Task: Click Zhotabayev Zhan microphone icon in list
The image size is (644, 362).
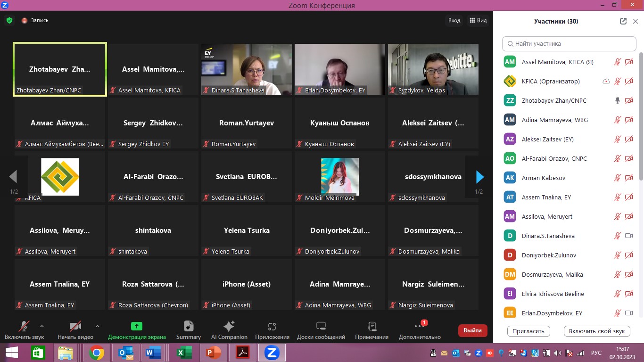Action: 617,100
